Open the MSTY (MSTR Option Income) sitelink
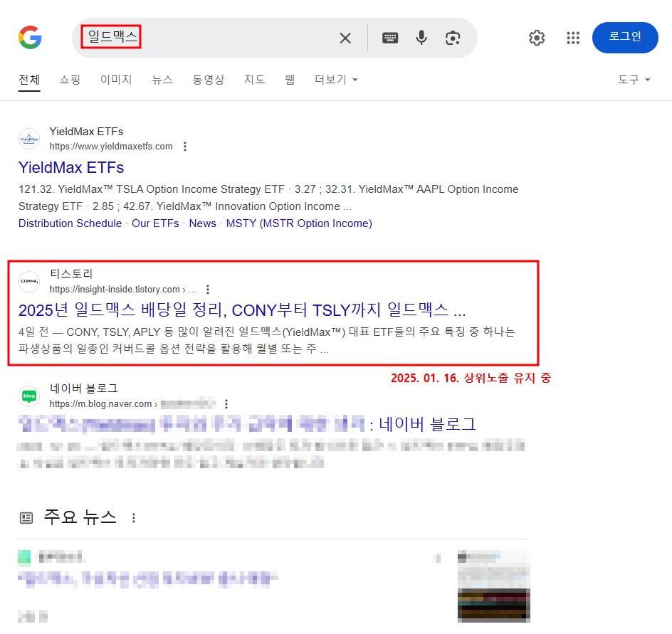Viewport: 672px width, 634px height. (x=299, y=223)
